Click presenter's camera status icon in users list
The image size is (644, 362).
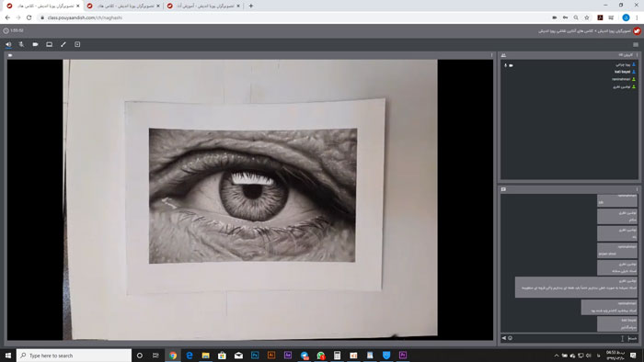pyautogui.click(x=511, y=65)
